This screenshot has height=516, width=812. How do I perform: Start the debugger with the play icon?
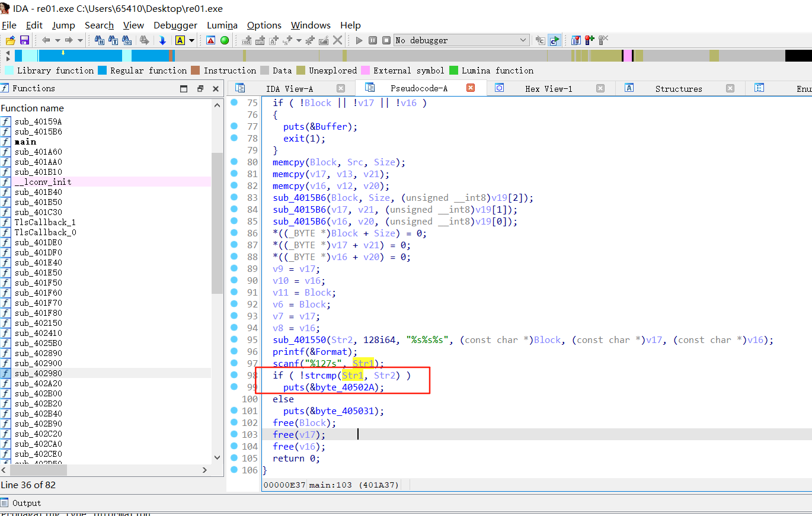[359, 40]
